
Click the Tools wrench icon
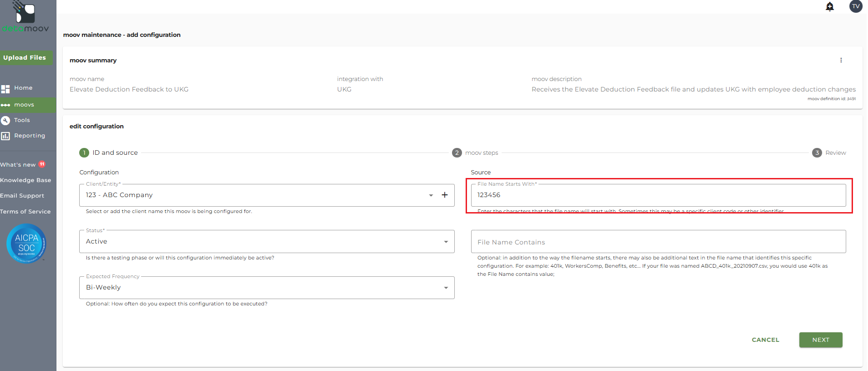click(5, 121)
